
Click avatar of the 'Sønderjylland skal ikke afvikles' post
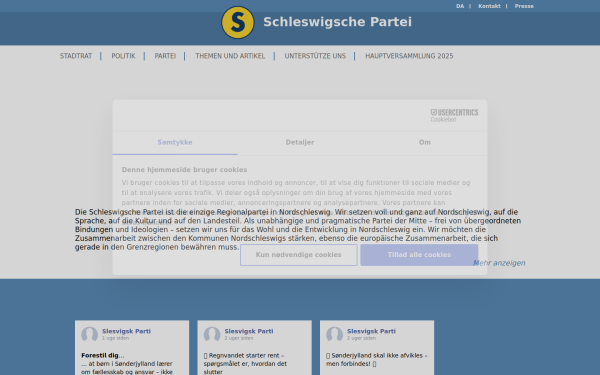pyautogui.click(x=334, y=334)
